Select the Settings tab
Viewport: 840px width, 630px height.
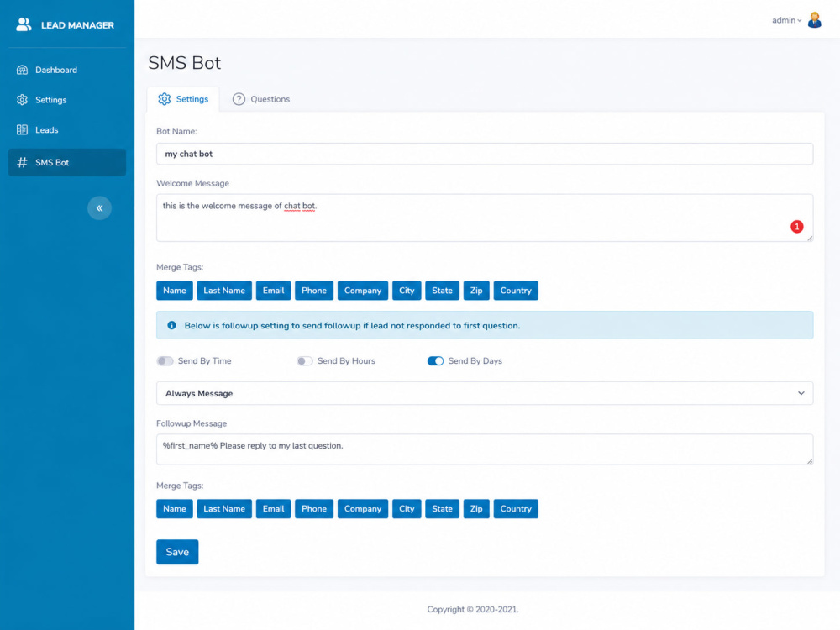click(x=183, y=99)
